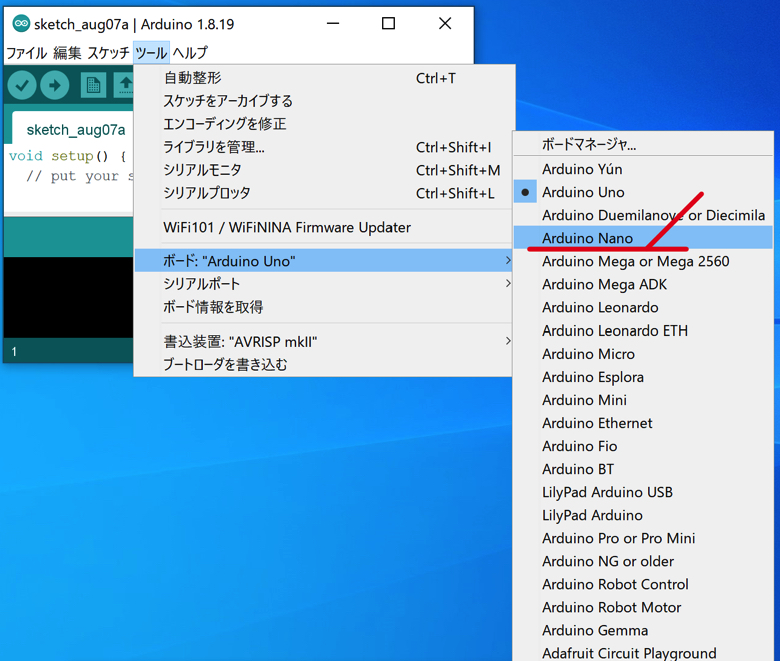Maximize the Arduino window
The width and height of the screenshot is (780, 661).
tap(389, 23)
